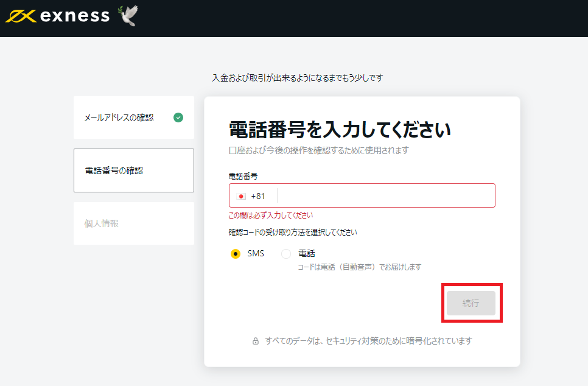
Task: Click the green checkmark next to メールアドレスの確認
Action: (x=178, y=118)
